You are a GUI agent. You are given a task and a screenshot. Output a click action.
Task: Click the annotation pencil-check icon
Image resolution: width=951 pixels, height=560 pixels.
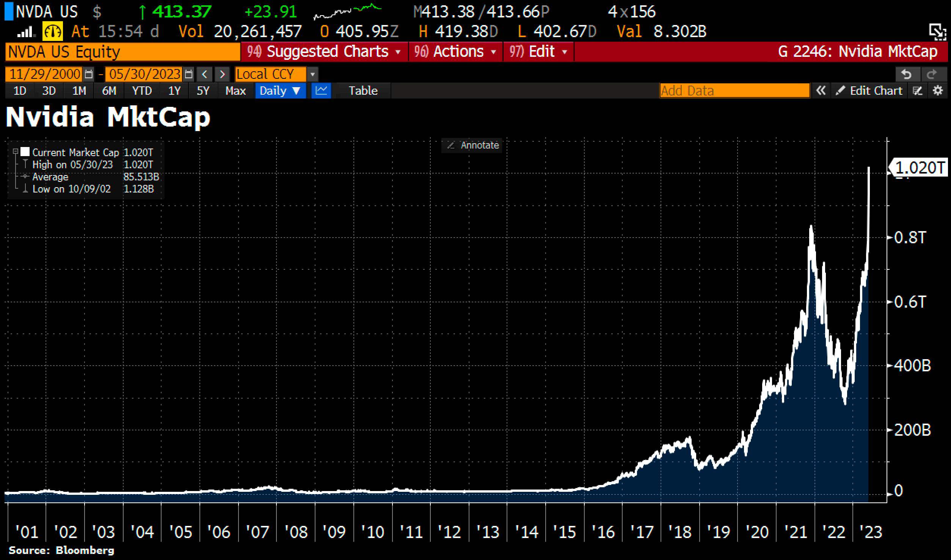click(x=917, y=91)
